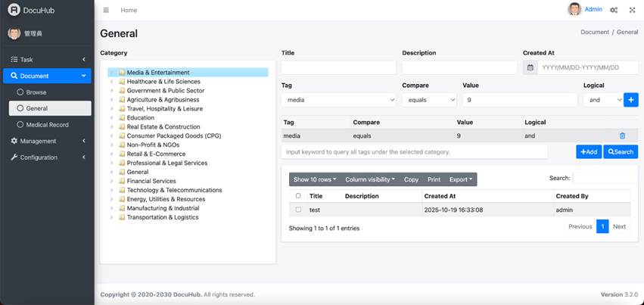This screenshot has width=644, height=305.
Task: Open the Compare dropdown showing equals
Action: coord(429,100)
